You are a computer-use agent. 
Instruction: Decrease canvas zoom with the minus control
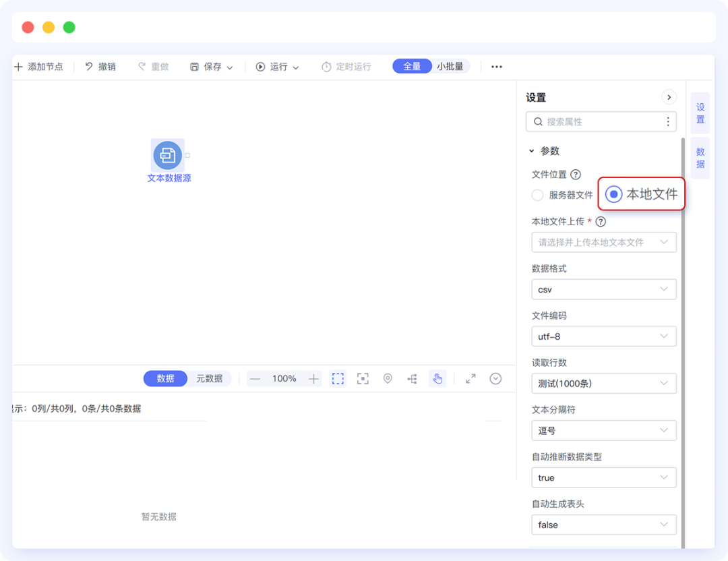point(255,378)
